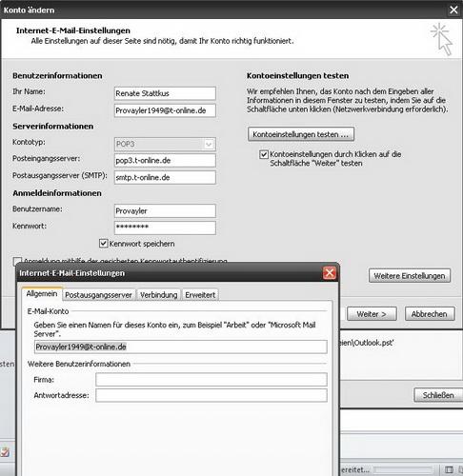Toggle Kennwort speichern checkbox
The width and height of the screenshot is (463, 476).
(104, 244)
